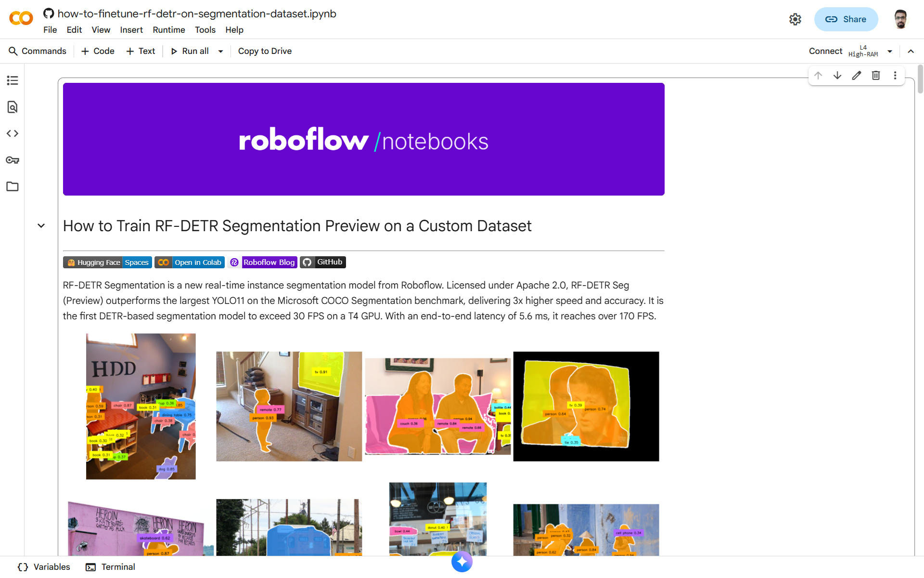
Task: Open the Runtime menu
Action: (169, 30)
